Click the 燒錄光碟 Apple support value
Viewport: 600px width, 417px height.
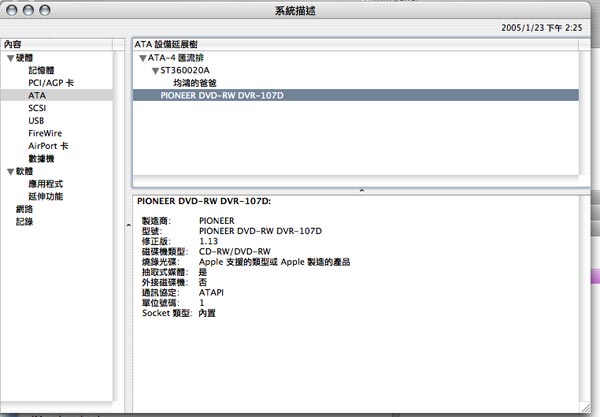pyautogui.click(x=274, y=262)
